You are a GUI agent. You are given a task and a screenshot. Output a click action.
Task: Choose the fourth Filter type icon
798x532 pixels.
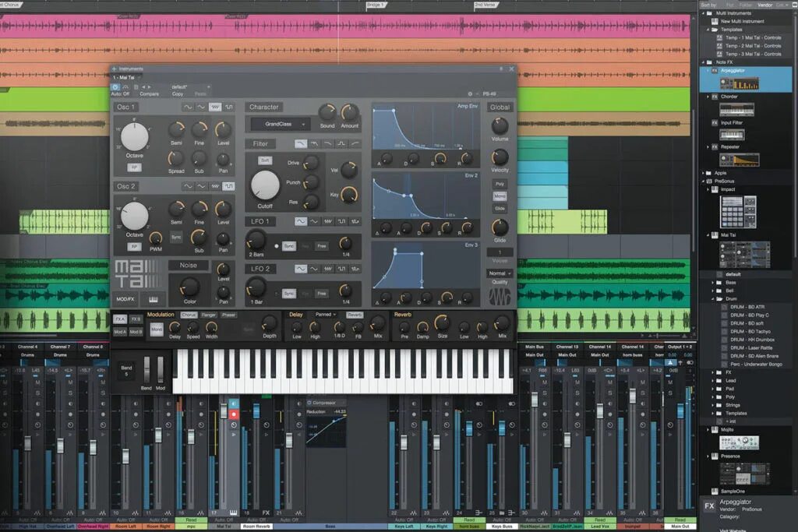341,144
